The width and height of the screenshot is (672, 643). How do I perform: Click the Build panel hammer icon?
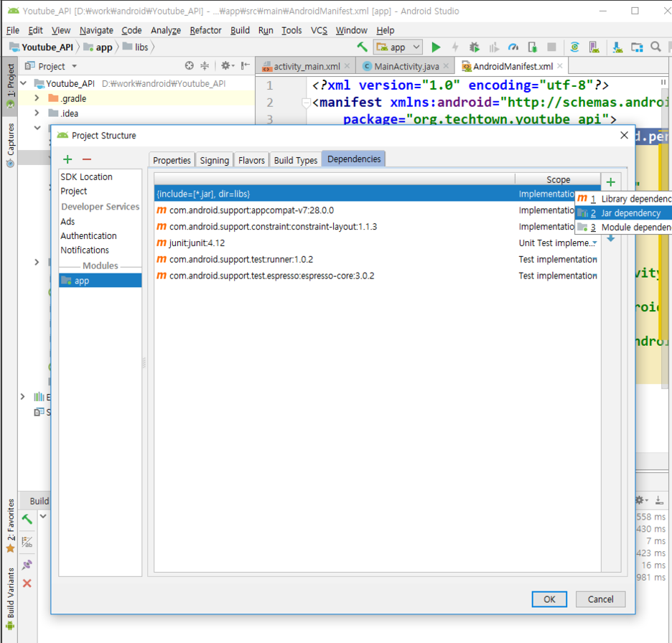point(27,519)
